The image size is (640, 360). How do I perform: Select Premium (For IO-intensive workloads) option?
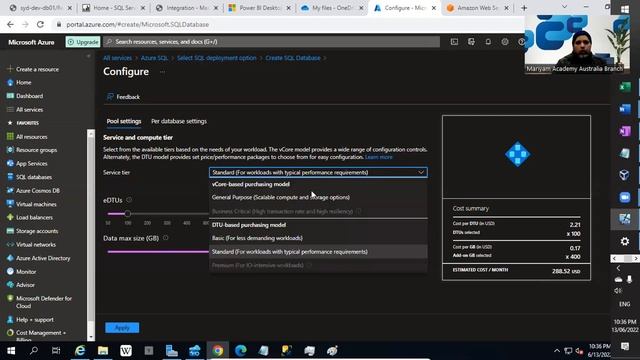point(318,265)
